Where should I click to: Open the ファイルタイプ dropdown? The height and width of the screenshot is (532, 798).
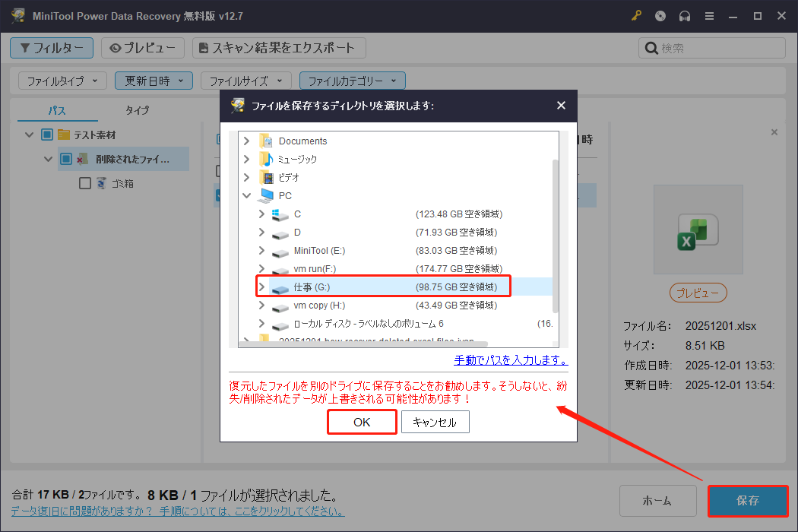point(62,80)
